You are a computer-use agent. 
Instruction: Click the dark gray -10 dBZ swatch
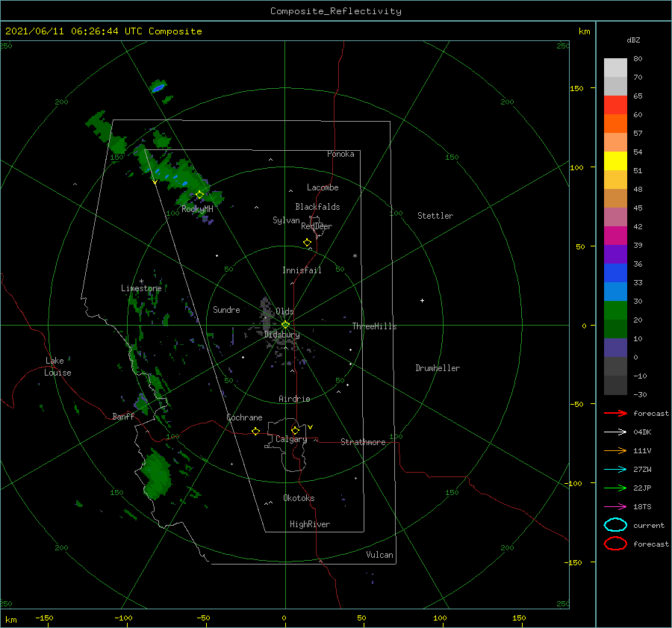pos(615,385)
